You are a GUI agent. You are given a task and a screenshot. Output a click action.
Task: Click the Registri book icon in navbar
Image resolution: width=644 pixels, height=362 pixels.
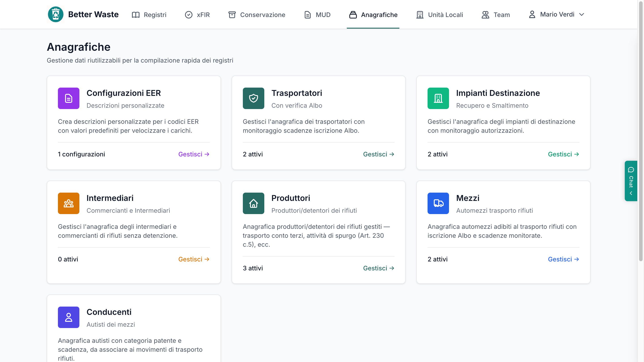point(136,15)
